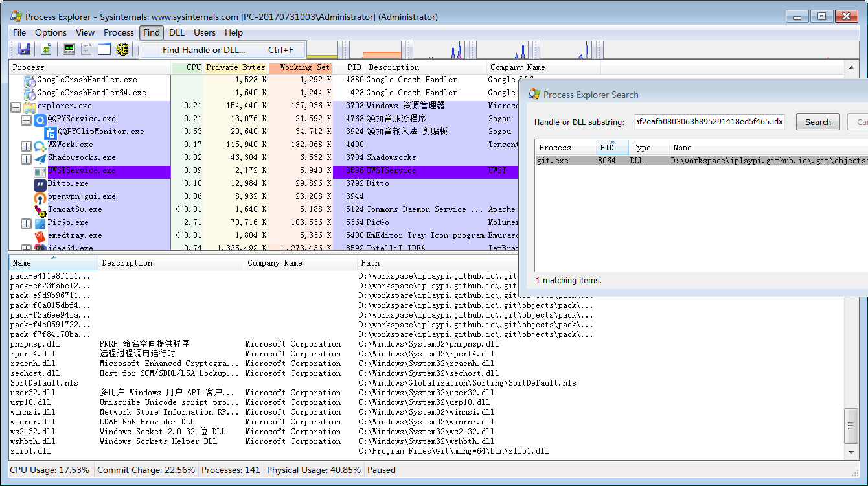Click the UWSTService.exe process icon

click(40, 171)
